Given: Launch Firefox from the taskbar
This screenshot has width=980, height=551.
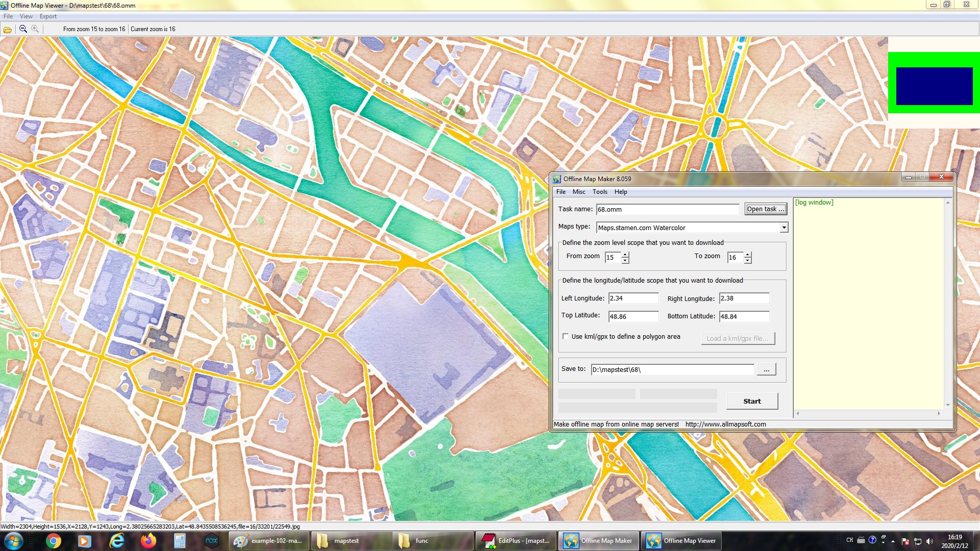Looking at the screenshot, I should (148, 541).
